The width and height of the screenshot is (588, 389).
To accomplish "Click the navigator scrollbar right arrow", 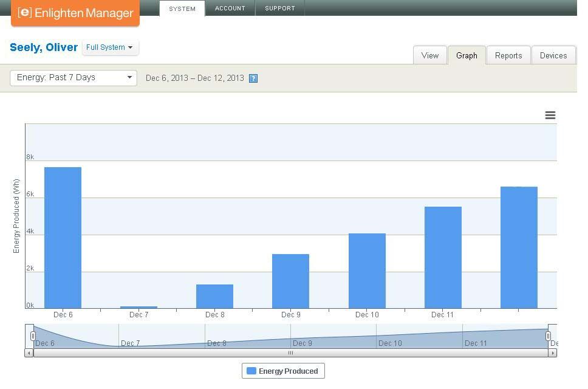I will [x=552, y=353].
